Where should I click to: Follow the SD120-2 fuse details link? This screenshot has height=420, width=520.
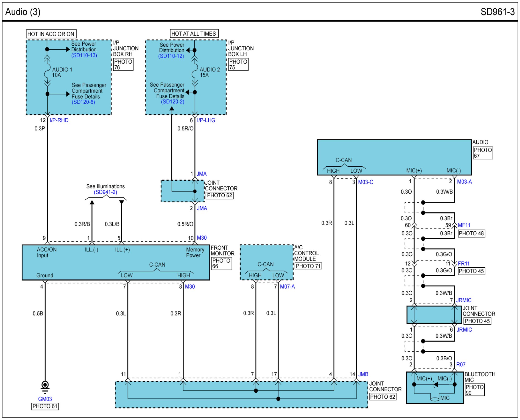coord(173,102)
